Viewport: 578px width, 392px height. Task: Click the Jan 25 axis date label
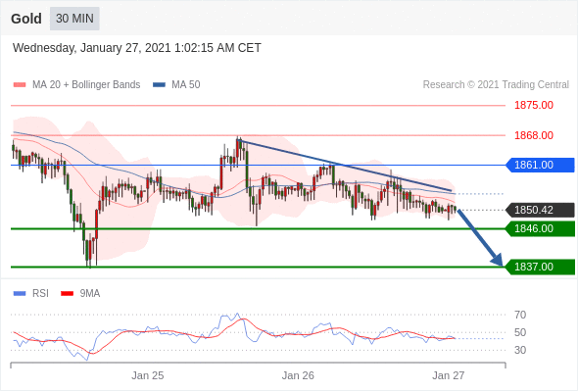pyautogui.click(x=148, y=375)
